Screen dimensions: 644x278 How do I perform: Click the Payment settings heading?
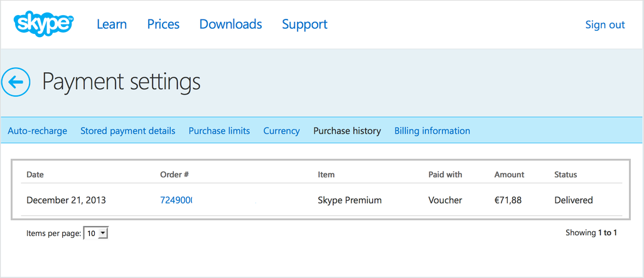122,82
